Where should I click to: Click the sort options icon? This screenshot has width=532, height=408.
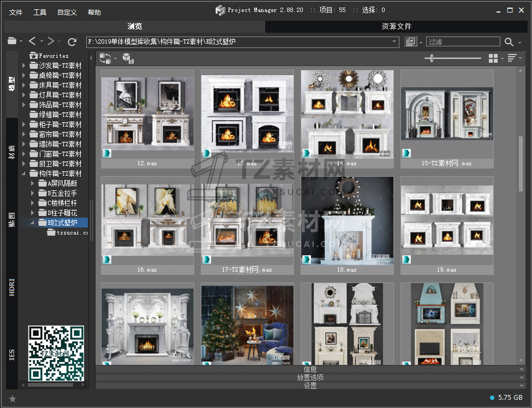[512, 58]
